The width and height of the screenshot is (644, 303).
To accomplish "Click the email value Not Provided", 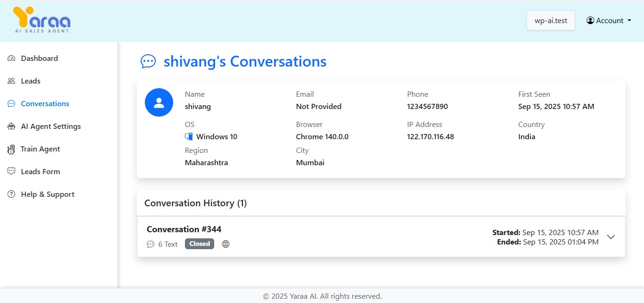I will (318, 107).
